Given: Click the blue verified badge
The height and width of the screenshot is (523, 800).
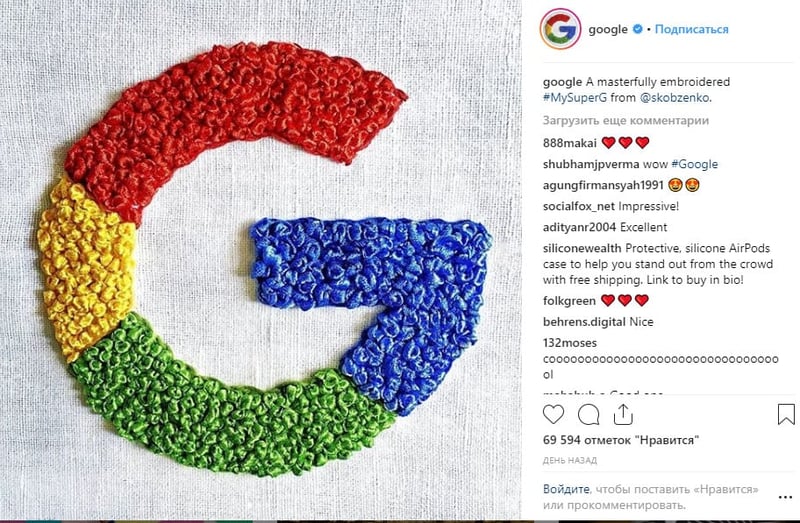Looking at the screenshot, I should click(x=637, y=29).
